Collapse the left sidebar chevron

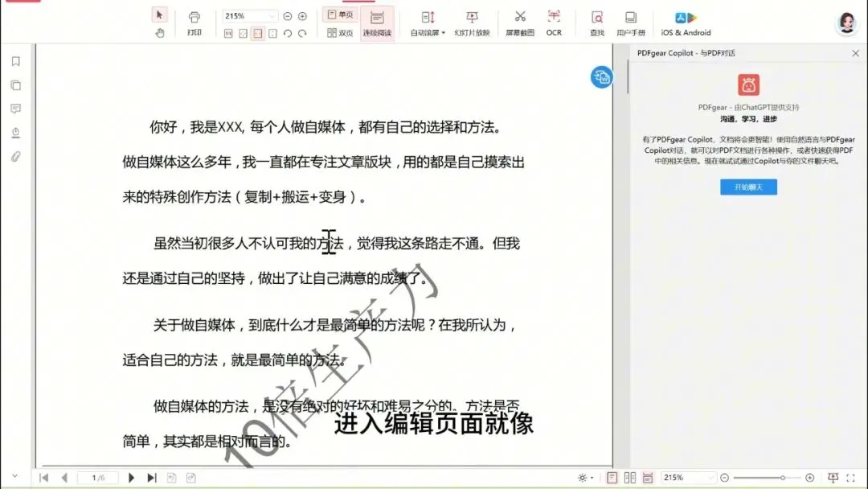coord(15,475)
